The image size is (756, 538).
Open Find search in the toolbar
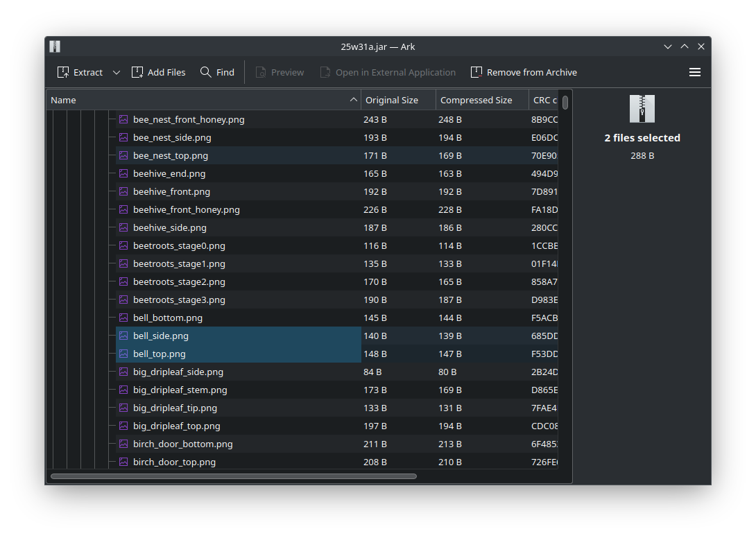(217, 72)
